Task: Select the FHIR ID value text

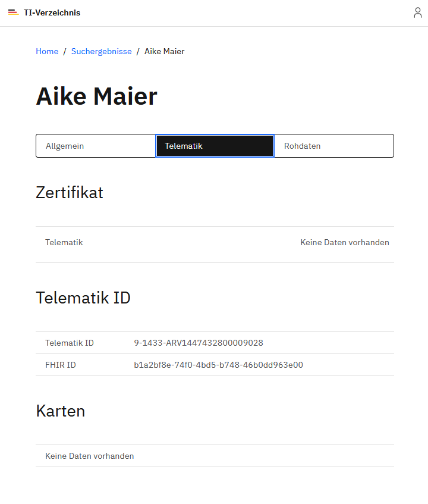Action: pos(218,365)
